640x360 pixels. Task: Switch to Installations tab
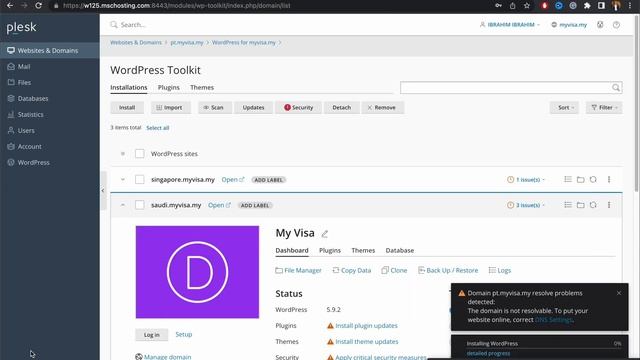[129, 87]
